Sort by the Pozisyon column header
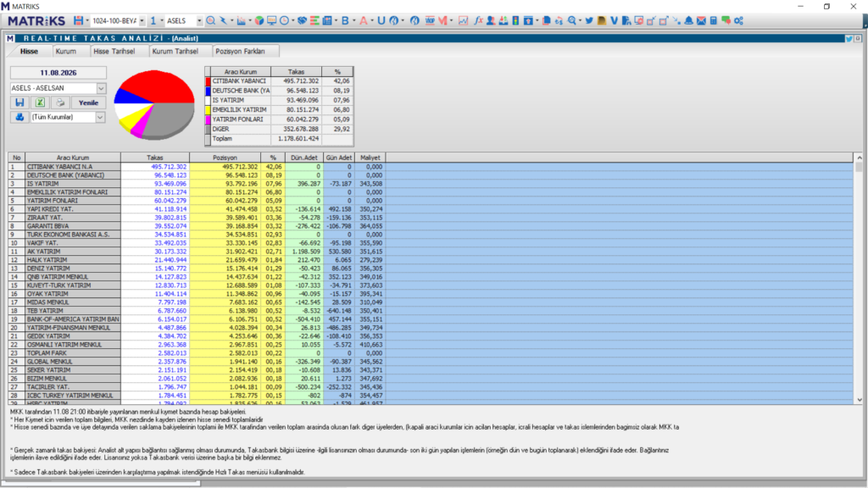 coord(225,158)
